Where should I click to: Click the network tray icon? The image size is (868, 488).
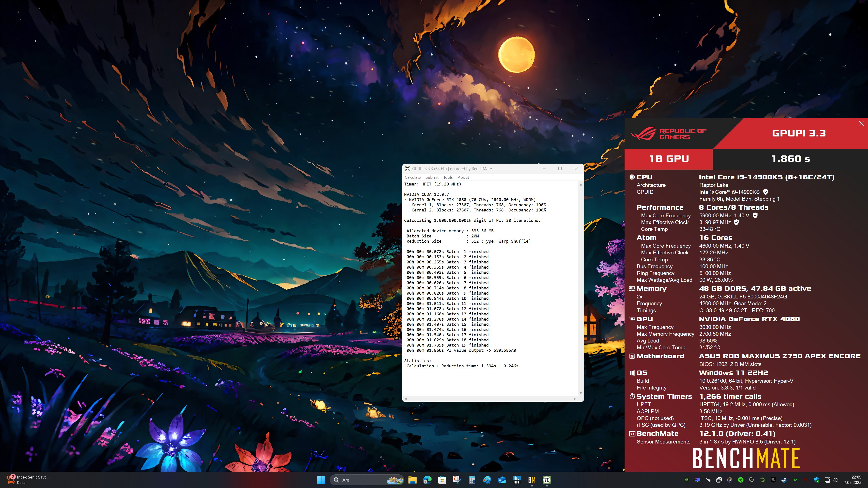pos(827,480)
